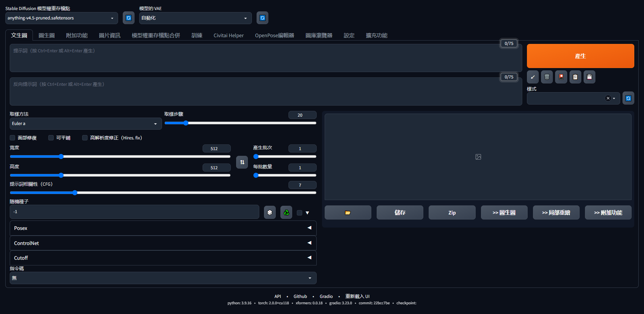Click the CFG value box showing 7

(302, 185)
